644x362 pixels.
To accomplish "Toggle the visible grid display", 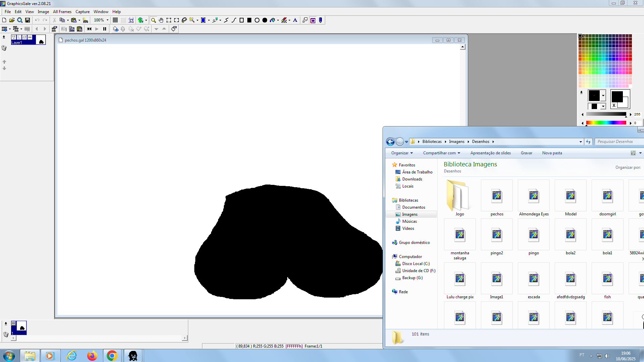I will pos(115,20).
